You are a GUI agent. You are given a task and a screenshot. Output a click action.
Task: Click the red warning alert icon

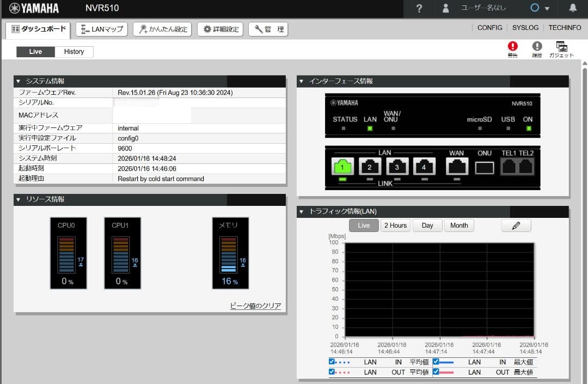(x=512, y=47)
